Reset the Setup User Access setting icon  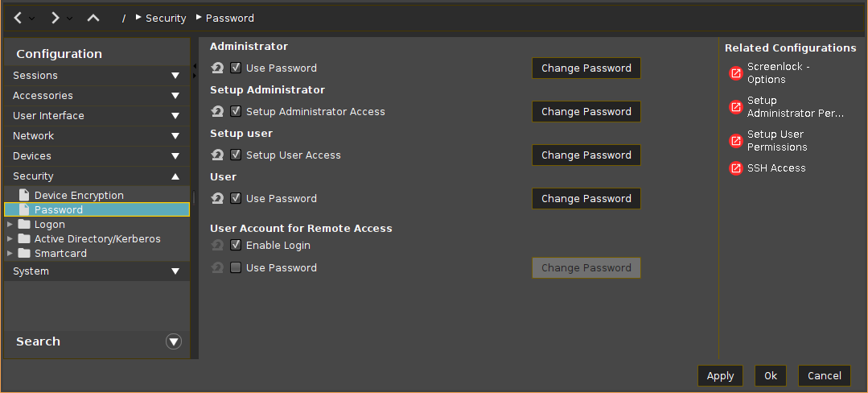[x=216, y=155]
